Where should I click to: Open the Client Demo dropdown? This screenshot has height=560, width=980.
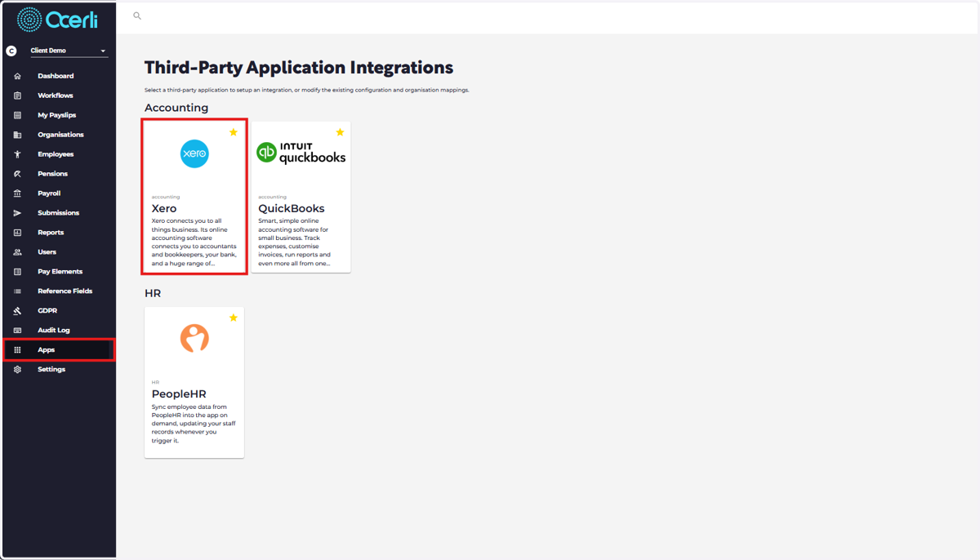[x=69, y=51]
